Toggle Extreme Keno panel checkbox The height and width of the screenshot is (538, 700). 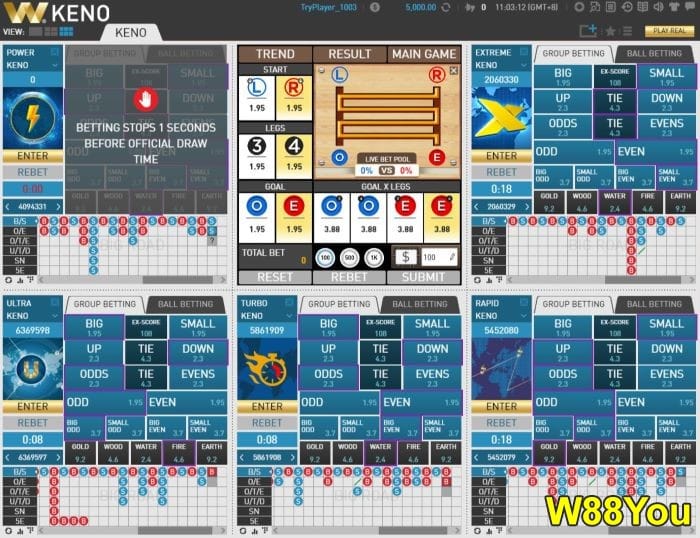(x=524, y=52)
